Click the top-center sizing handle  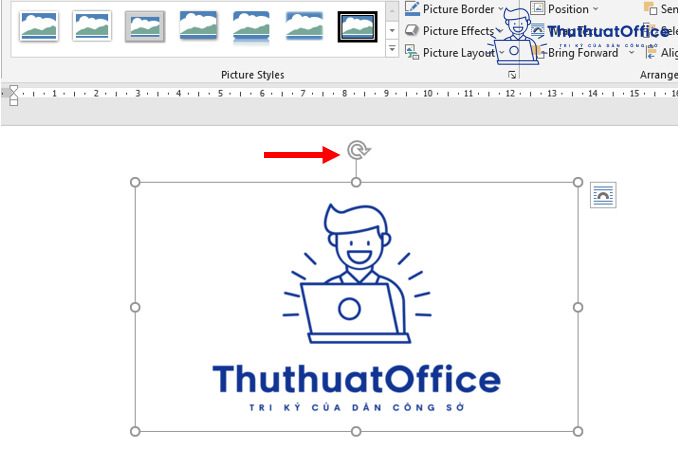[x=356, y=182]
